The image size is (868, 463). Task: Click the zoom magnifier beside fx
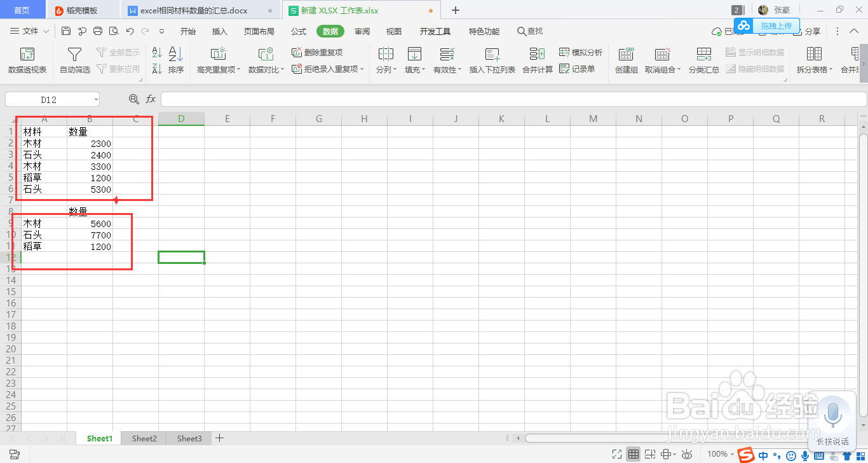(133, 99)
